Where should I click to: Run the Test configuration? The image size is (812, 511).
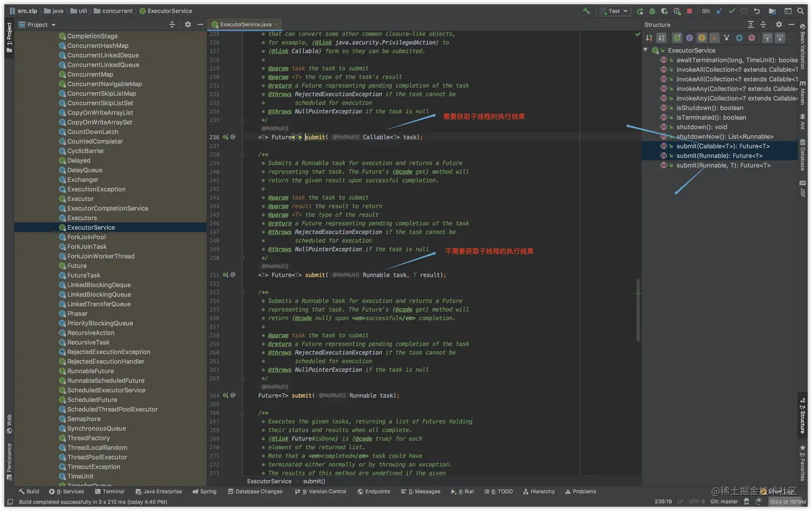[x=640, y=11]
